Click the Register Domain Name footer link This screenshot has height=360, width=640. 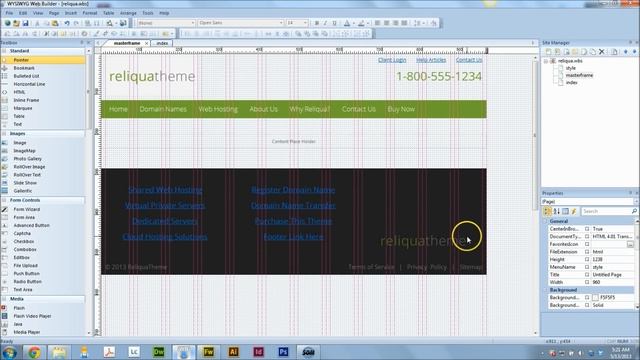coord(293,190)
